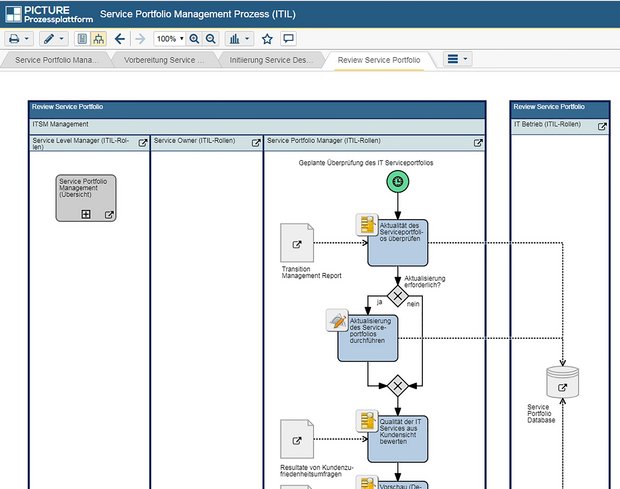620x489 pixels.
Task: Open the tab list hamburger menu
Action: coord(457,59)
